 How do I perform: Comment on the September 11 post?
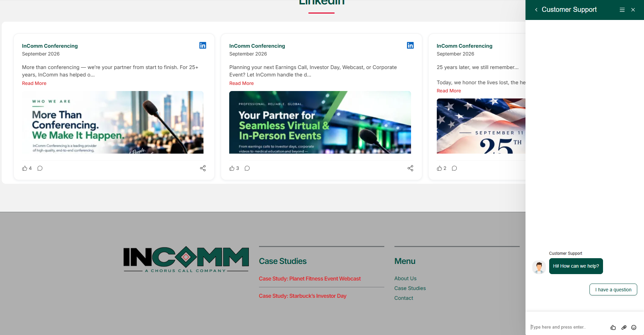coord(454,168)
